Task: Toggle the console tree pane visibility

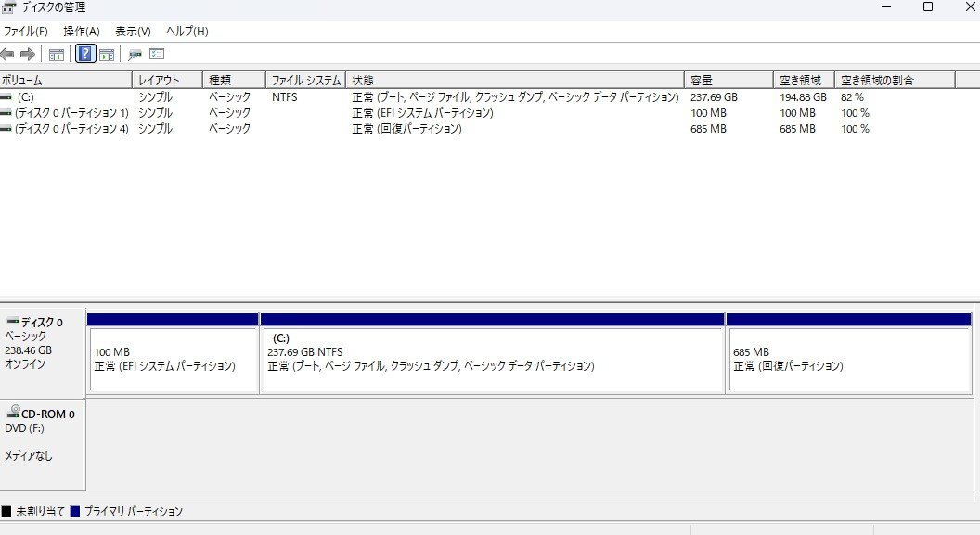Action: [56, 54]
